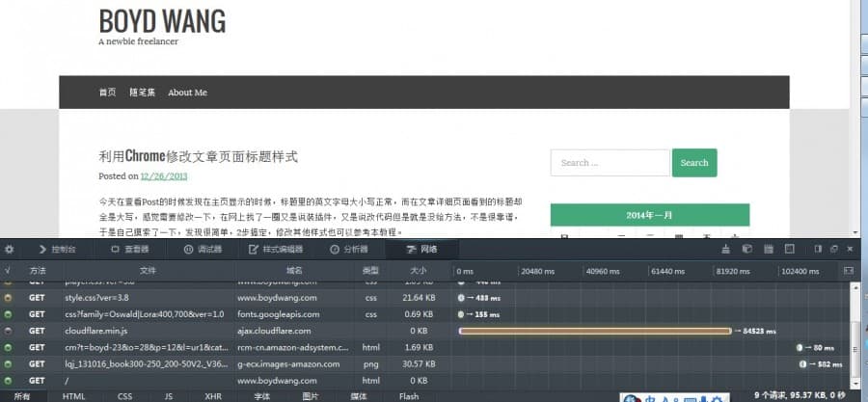Filter requests by XHR type
Image resolution: width=868 pixels, height=402 pixels.
(213, 396)
